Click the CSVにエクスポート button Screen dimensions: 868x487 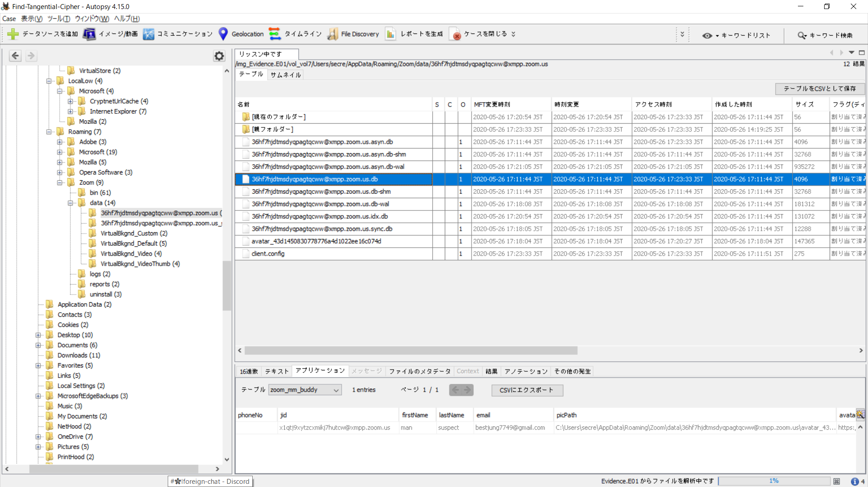527,390
